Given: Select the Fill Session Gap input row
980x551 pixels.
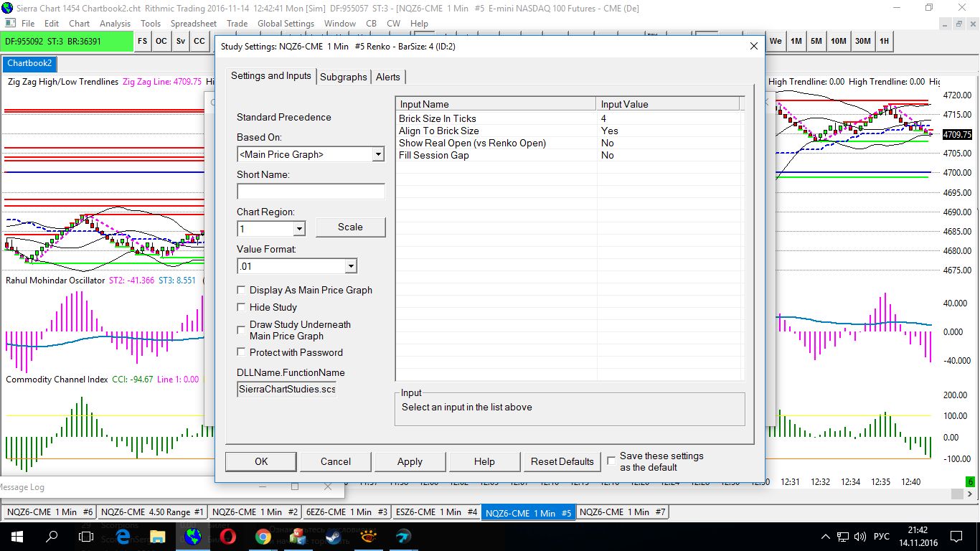Looking at the screenshot, I should coord(569,155).
